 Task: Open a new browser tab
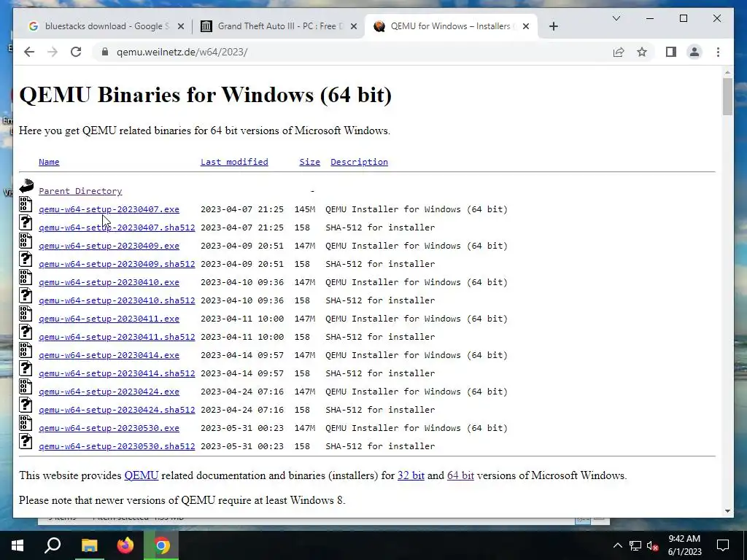(x=553, y=26)
